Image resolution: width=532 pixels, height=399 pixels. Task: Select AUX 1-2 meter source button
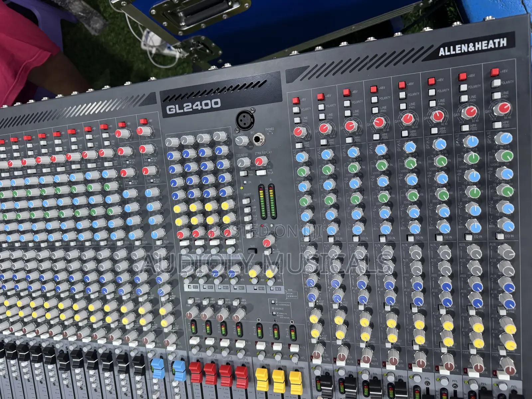pos(248,218)
